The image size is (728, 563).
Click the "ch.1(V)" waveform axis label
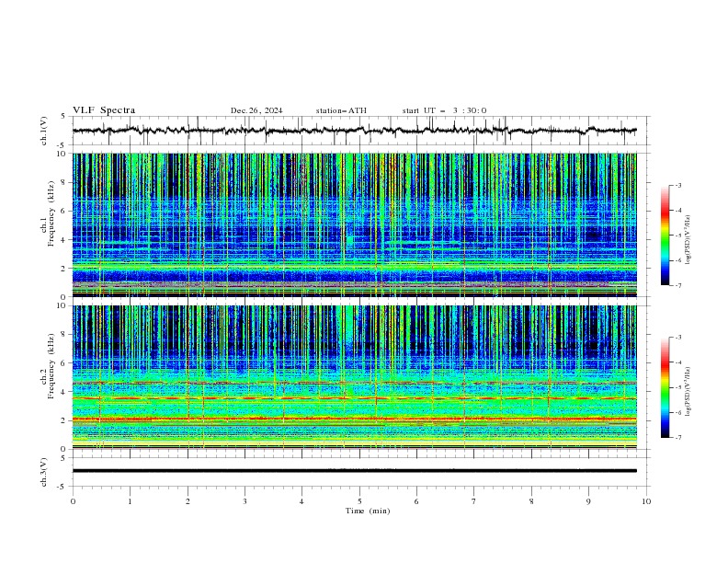[44, 131]
